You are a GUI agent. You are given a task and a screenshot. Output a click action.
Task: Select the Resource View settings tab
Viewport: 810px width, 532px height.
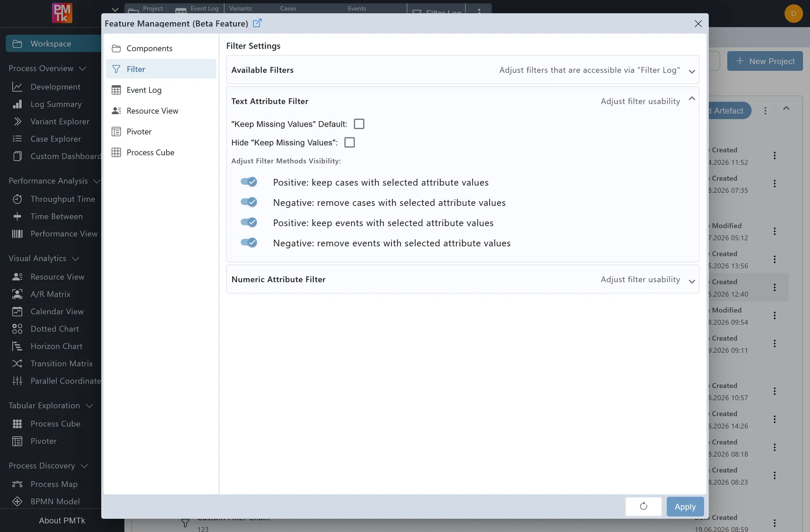[161, 111]
